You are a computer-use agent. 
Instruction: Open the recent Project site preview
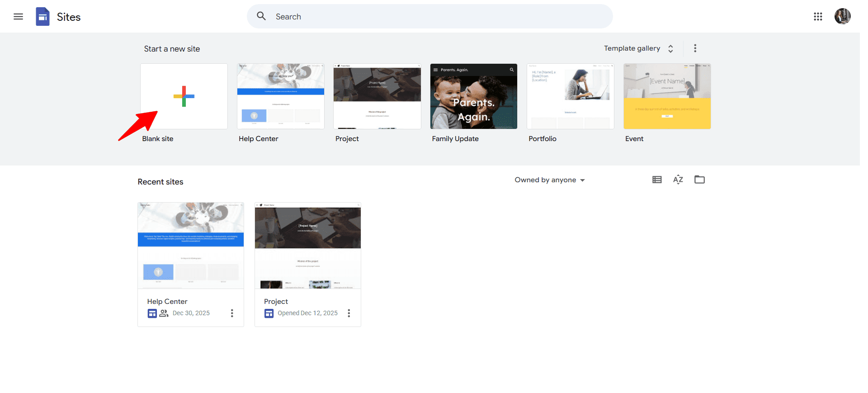[x=308, y=246]
